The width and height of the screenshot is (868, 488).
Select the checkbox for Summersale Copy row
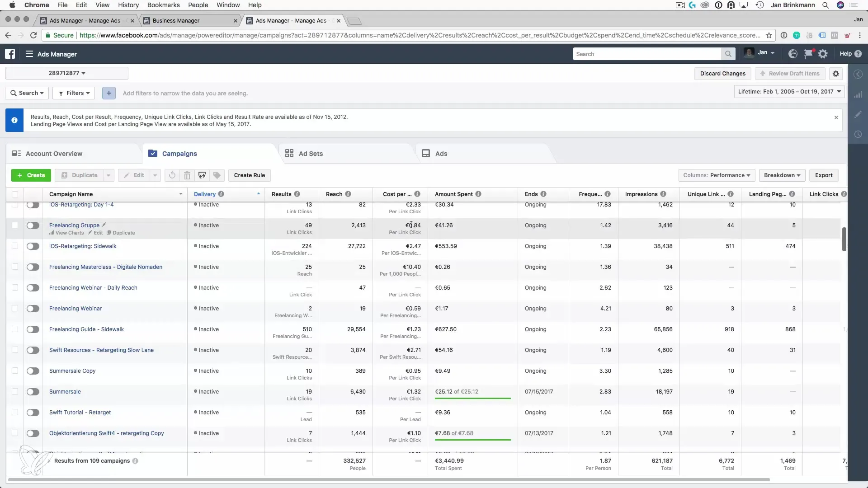(15, 371)
